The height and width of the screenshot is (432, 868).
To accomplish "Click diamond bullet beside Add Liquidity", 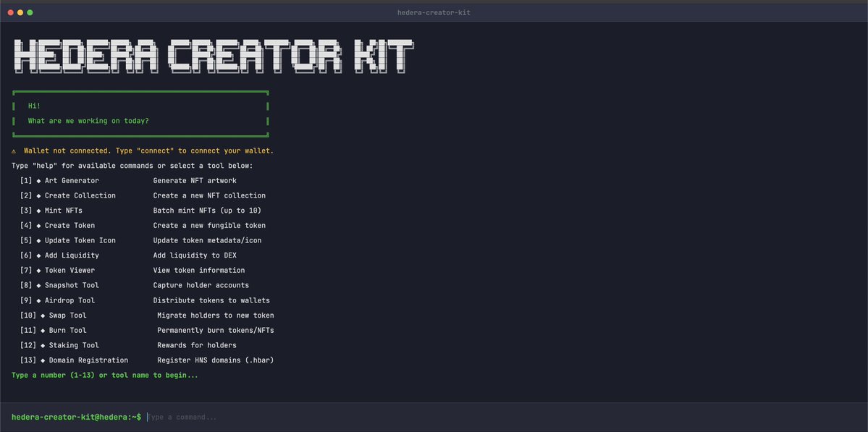I will [x=39, y=255].
